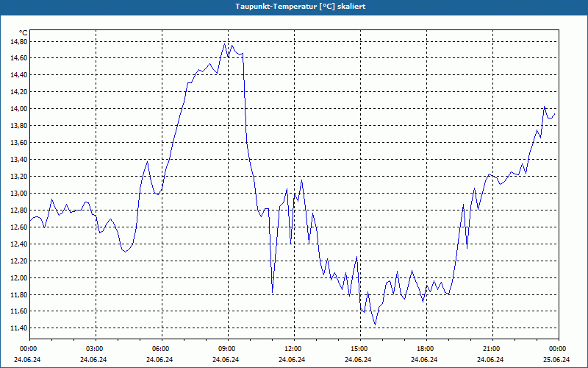Select the 15:00 x-axis time label
The height and width of the screenshot is (368, 588).
pos(359,349)
